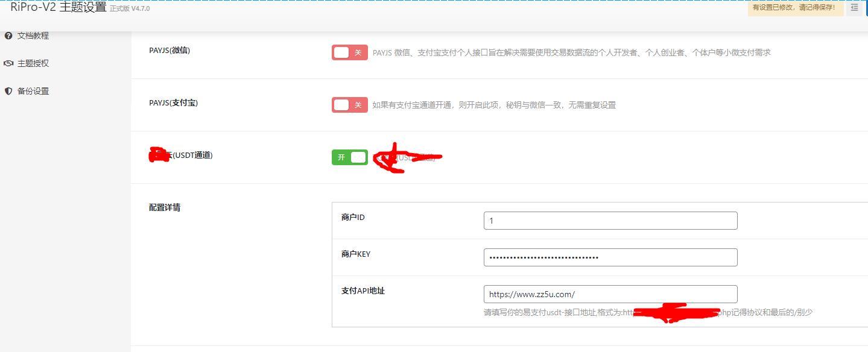The image size is (868, 352).
Task: Click the 商户KEY password field
Action: point(610,257)
